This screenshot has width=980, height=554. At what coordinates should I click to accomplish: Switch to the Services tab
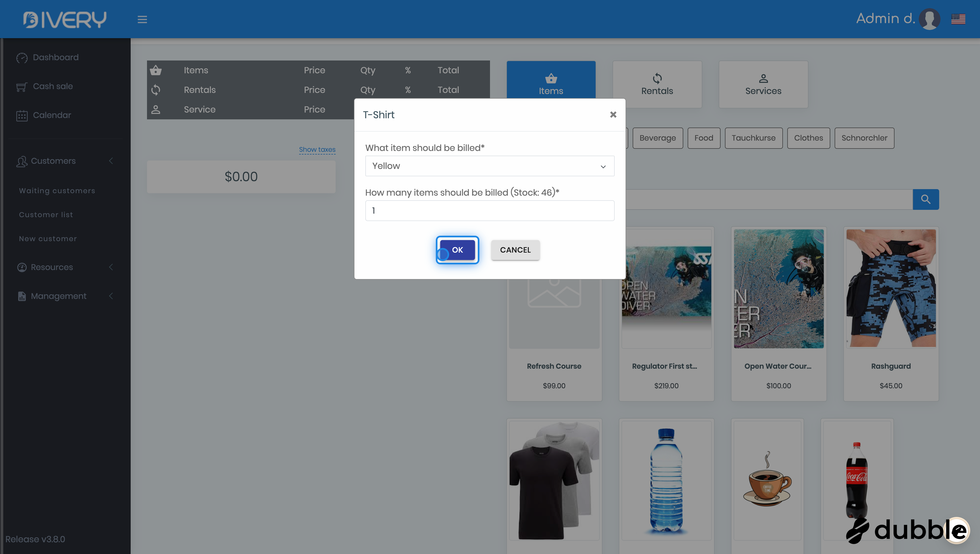click(763, 84)
